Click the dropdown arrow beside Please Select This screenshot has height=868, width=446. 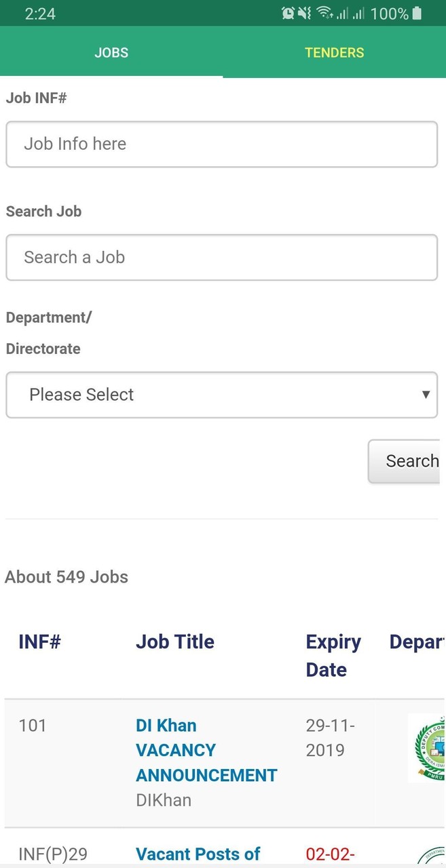pyautogui.click(x=426, y=395)
